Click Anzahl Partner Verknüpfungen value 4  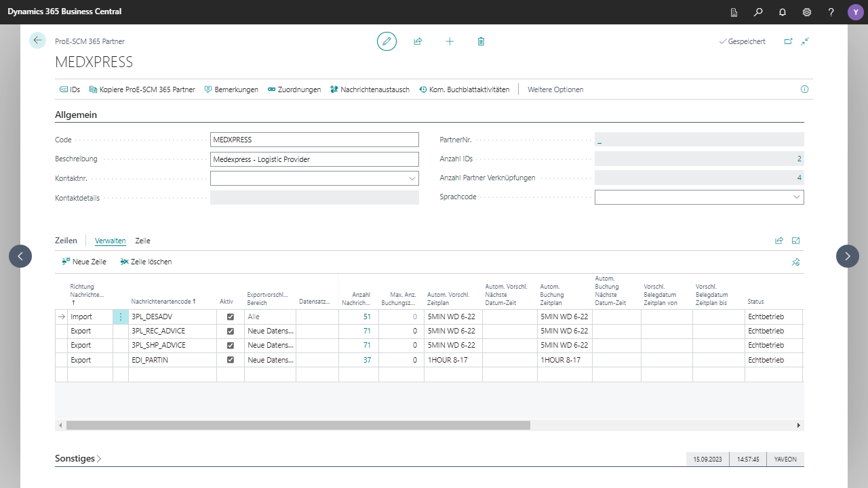click(699, 178)
